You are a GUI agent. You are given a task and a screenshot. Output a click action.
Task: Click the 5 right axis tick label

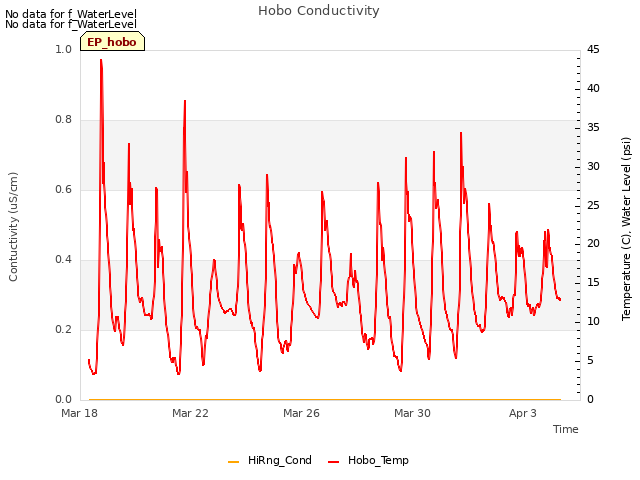tap(590, 361)
